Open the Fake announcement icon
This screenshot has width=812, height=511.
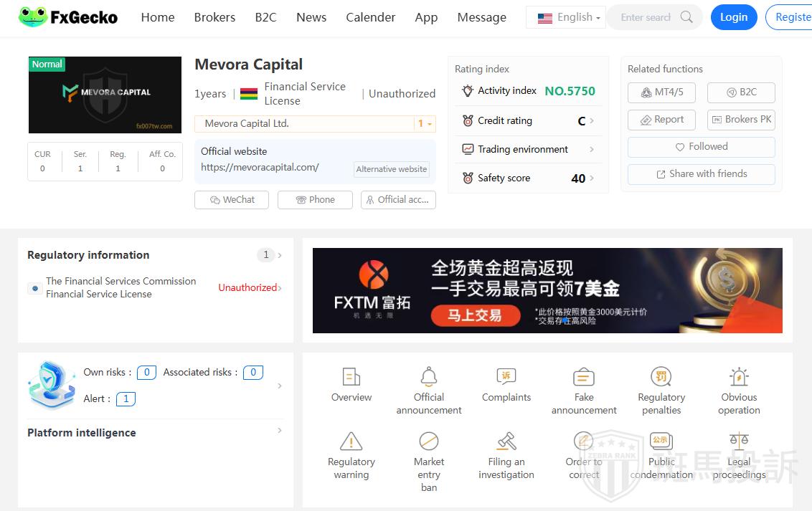point(584,377)
